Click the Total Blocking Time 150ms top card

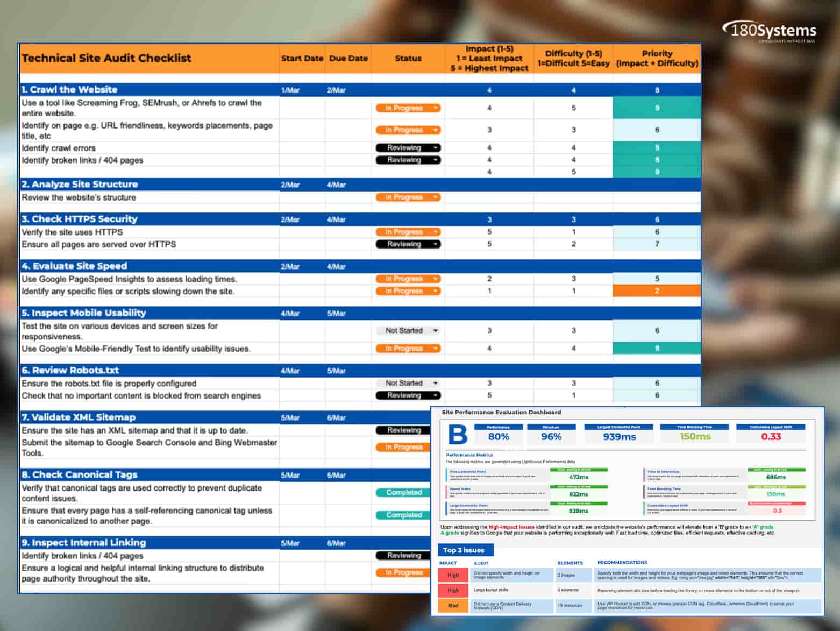coord(695,434)
